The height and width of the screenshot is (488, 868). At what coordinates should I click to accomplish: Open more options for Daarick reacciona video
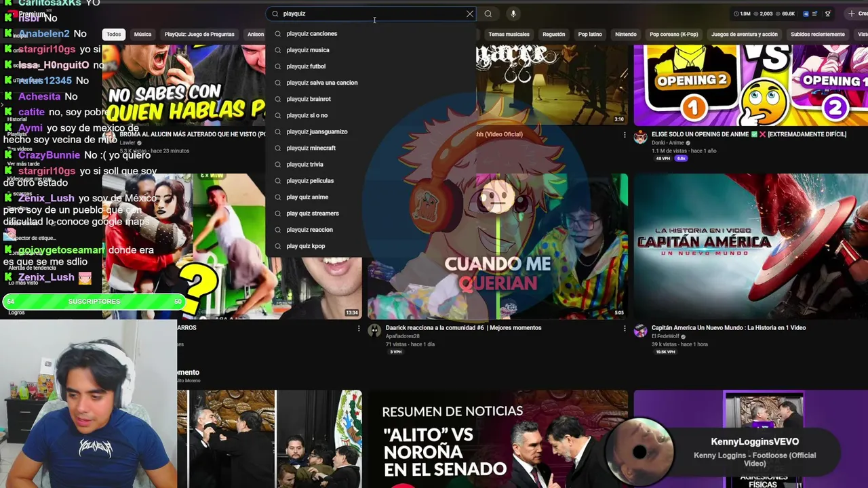coord(625,328)
